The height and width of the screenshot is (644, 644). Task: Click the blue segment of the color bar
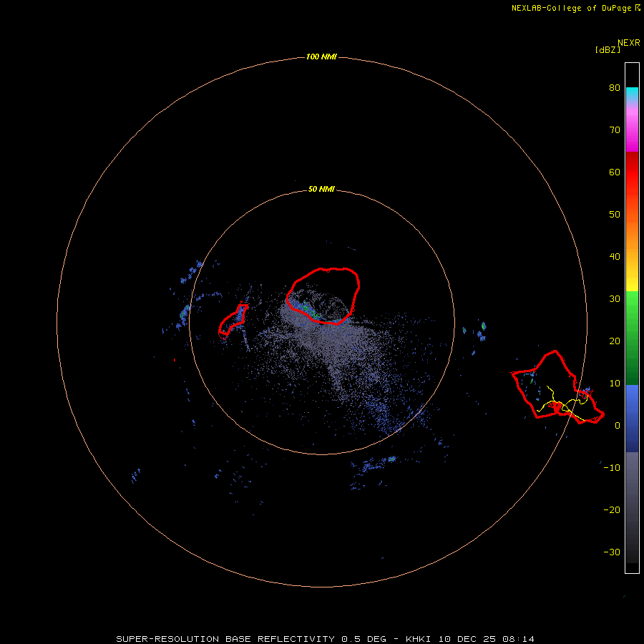coord(632,418)
